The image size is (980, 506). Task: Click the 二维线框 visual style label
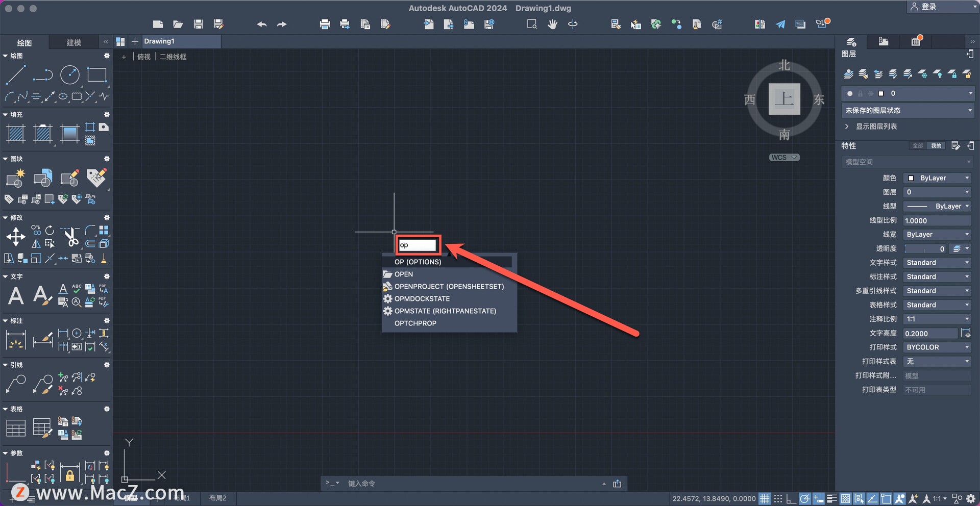(173, 57)
